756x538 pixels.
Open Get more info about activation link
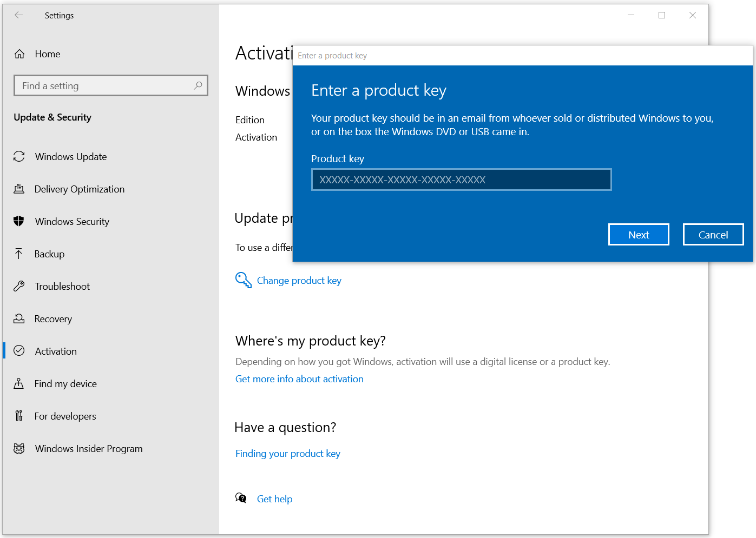pyautogui.click(x=299, y=379)
